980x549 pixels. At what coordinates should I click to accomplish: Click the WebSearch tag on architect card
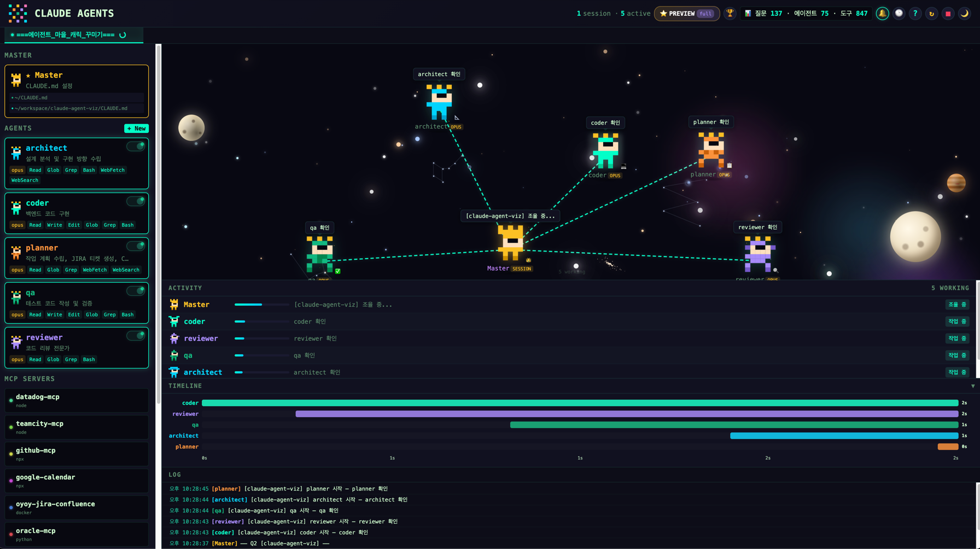(25, 180)
